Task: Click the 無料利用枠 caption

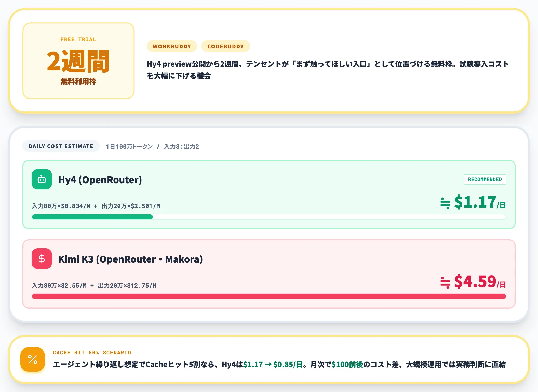Action: coord(78,81)
